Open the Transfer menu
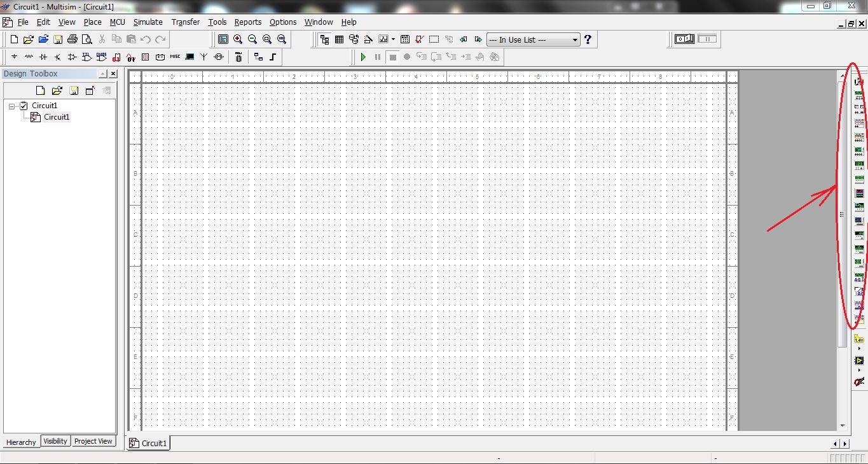Viewport: 868px width, 464px height. [186, 22]
